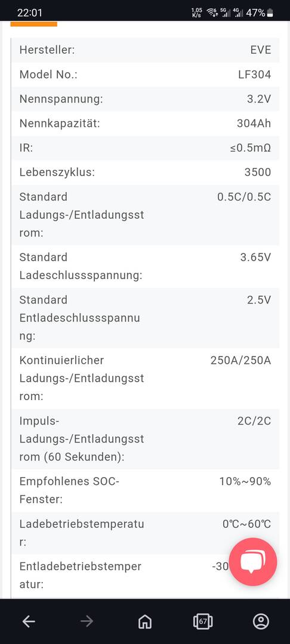Select the 304Ah Nennkapazität value
This screenshot has height=644, width=290.
254,123
